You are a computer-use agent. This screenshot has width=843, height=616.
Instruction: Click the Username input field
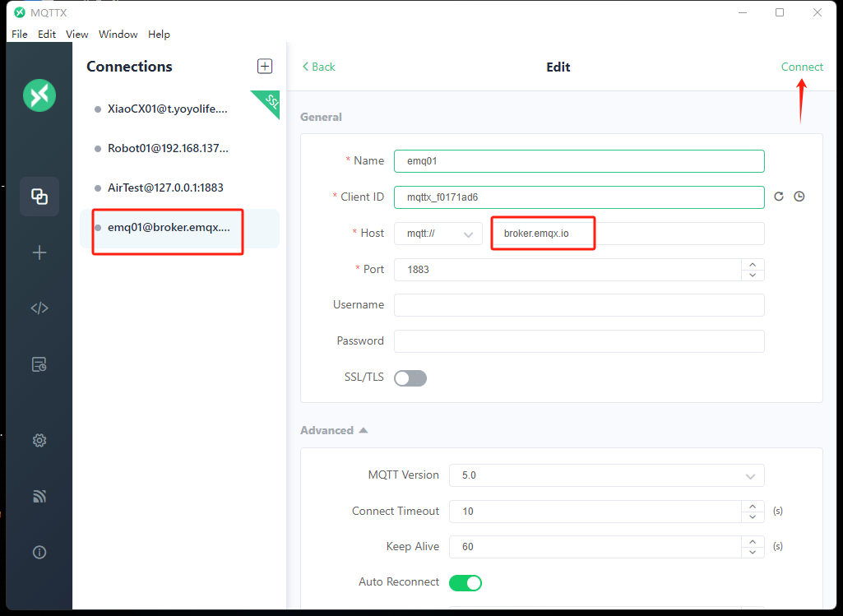point(579,305)
